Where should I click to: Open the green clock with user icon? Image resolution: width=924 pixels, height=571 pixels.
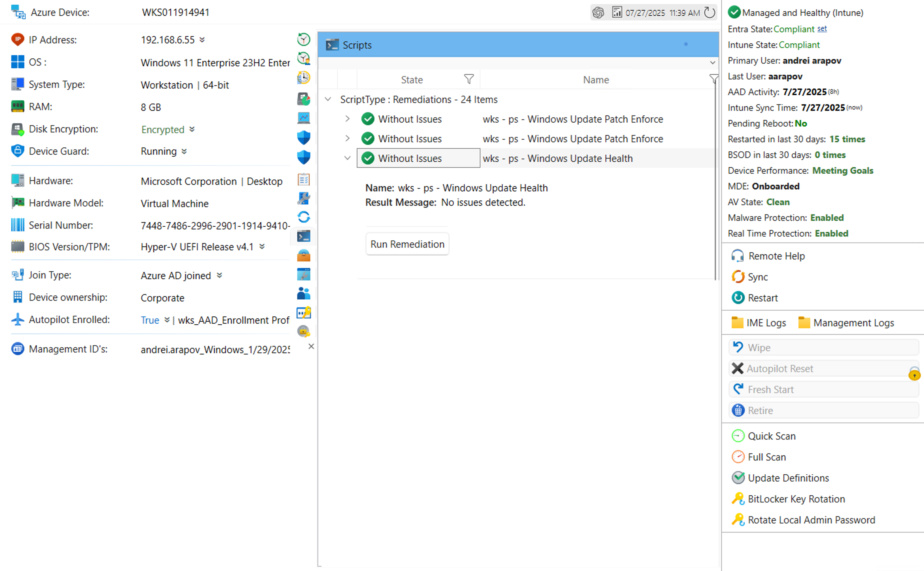point(304,59)
